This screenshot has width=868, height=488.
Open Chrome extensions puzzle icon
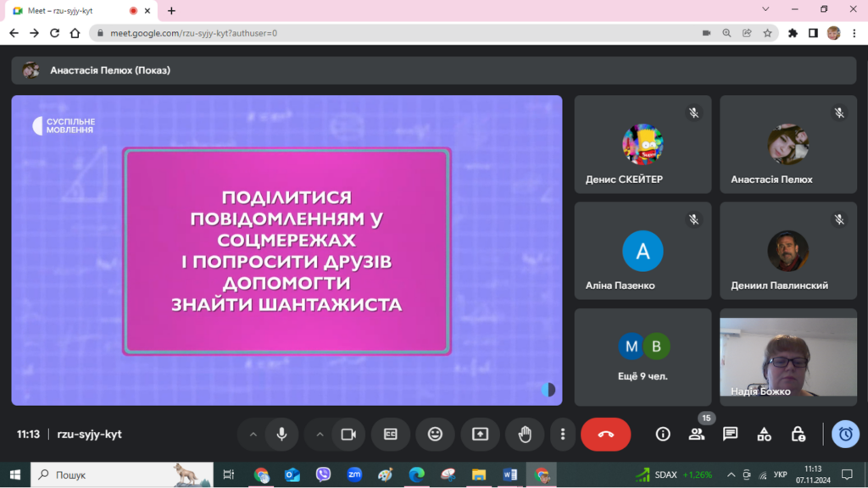click(793, 33)
